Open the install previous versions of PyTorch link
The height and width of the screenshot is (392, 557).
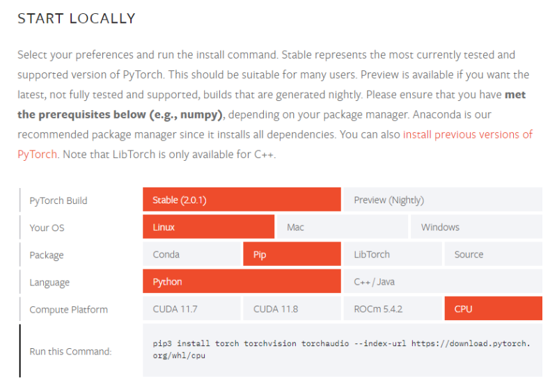point(467,134)
